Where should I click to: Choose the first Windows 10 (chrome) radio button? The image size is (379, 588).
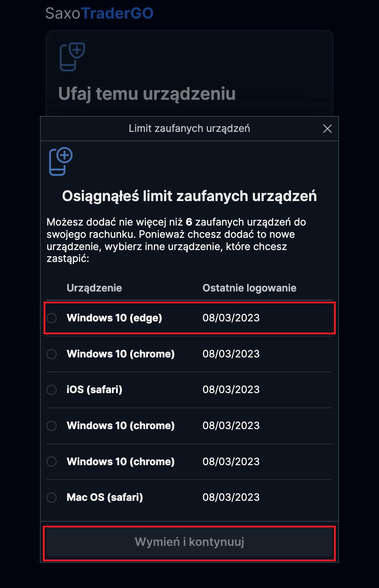coord(52,354)
